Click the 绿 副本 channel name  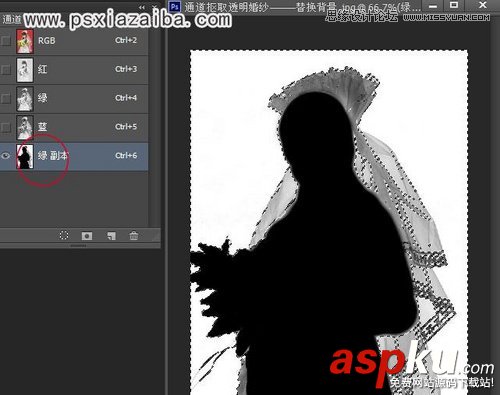(x=53, y=155)
